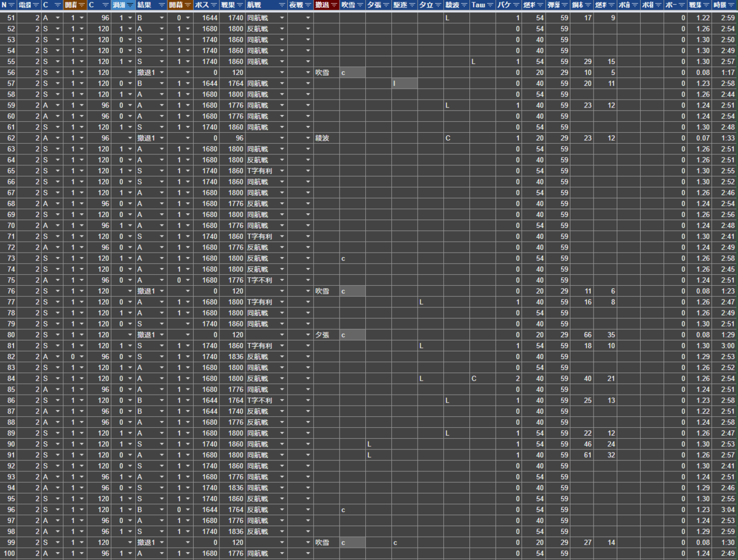This screenshot has width=738, height=560.
Task: Expand the 撤退1 dropdown in row 99
Action: click(162, 543)
